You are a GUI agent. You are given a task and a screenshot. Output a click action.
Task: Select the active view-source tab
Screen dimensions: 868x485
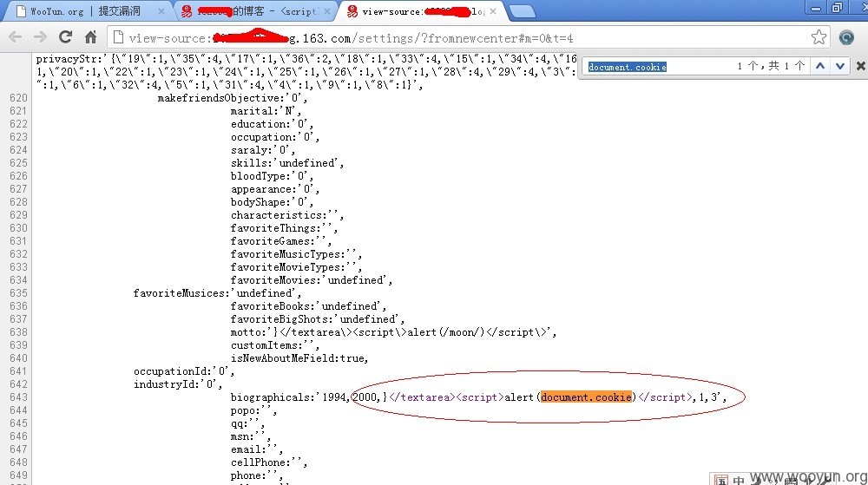[423, 11]
